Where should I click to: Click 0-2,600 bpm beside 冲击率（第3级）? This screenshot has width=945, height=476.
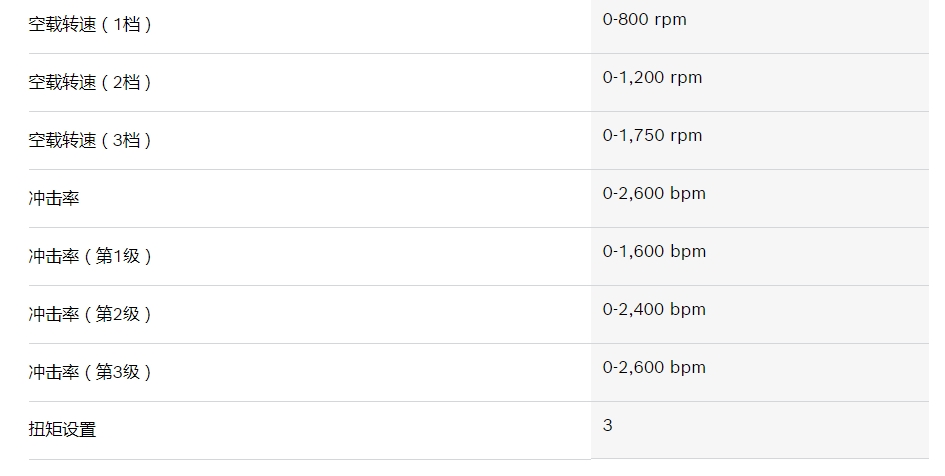[654, 367]
